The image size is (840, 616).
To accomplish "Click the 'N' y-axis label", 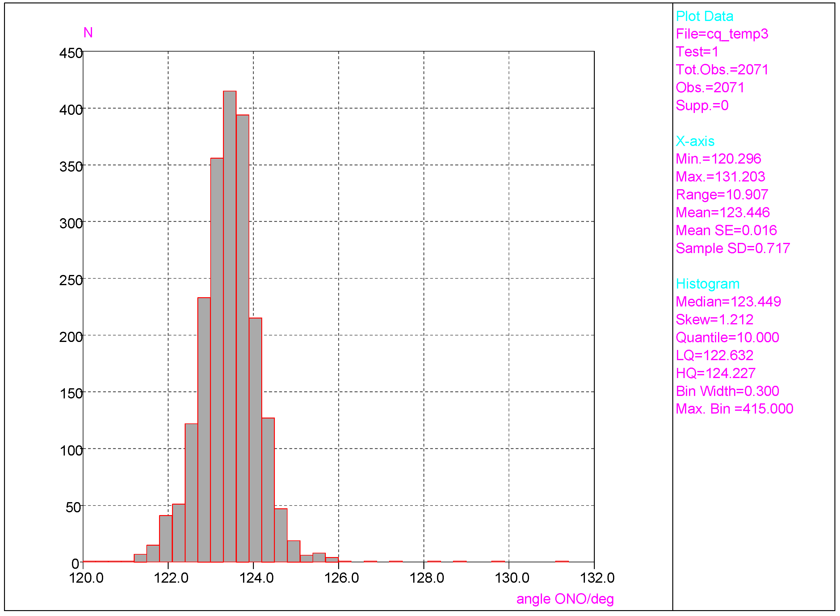I will click(88, 33).
